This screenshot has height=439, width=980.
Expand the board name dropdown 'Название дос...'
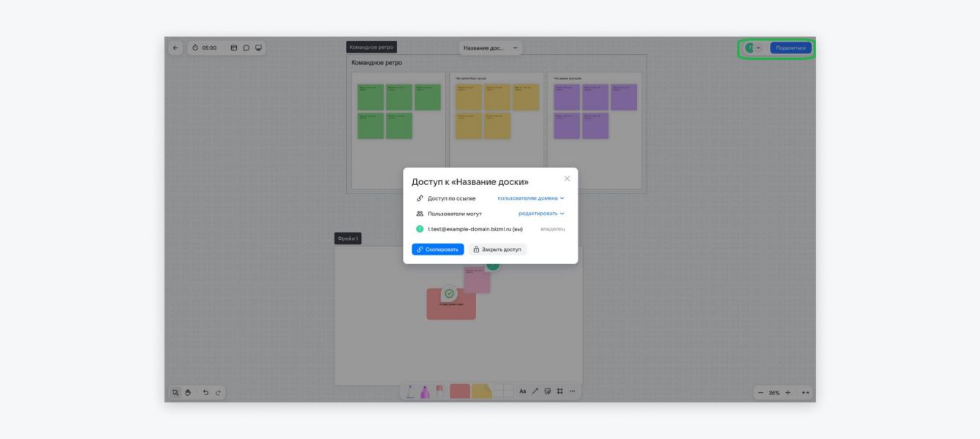pos(491,48)
